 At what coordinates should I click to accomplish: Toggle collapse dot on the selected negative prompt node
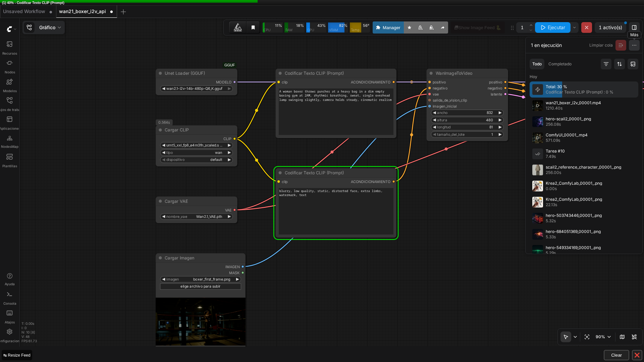point(280,173)
